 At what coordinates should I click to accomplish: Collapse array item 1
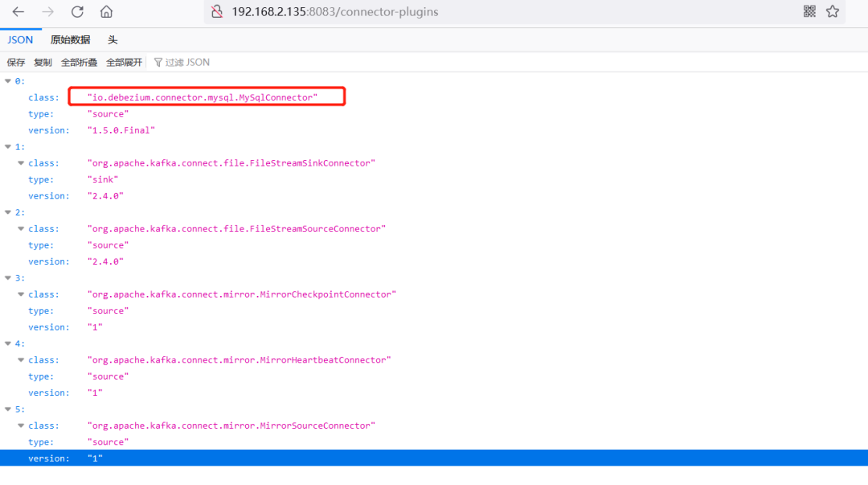[8, 147]
